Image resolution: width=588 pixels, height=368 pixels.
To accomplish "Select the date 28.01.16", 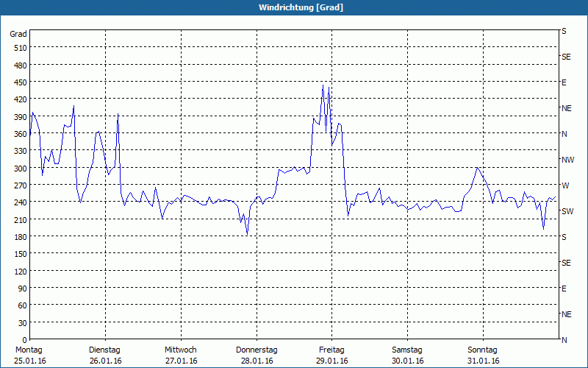I will coord(257,361).
